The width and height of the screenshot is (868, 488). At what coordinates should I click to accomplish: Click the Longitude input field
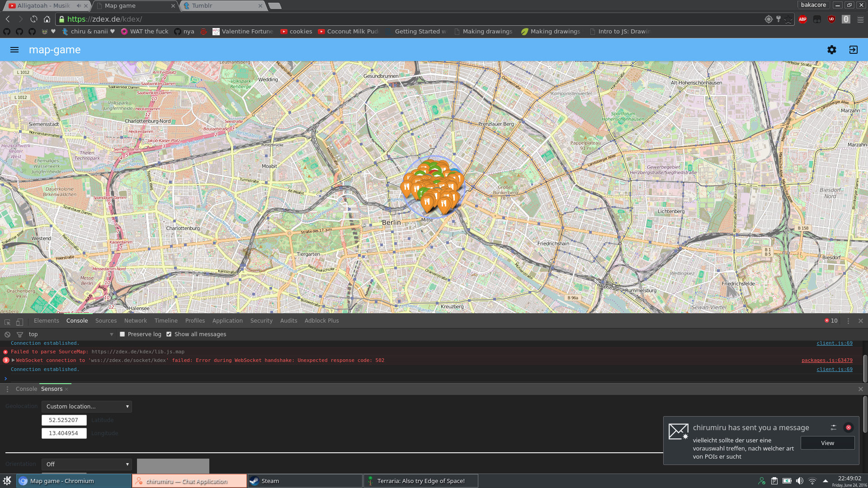pos(64,433)
